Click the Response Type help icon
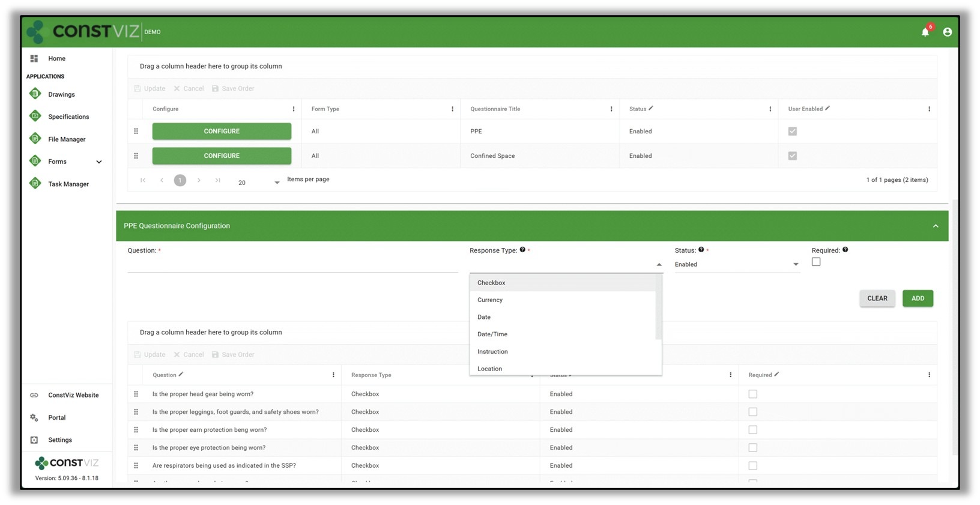This screenshot has height=505, width=980. click(x=522, y=250)
